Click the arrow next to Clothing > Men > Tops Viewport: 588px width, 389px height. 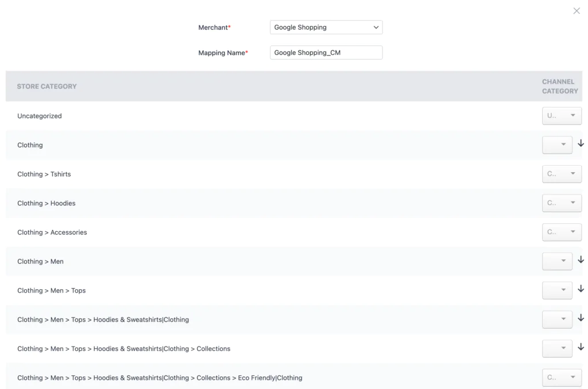[581, 290]
